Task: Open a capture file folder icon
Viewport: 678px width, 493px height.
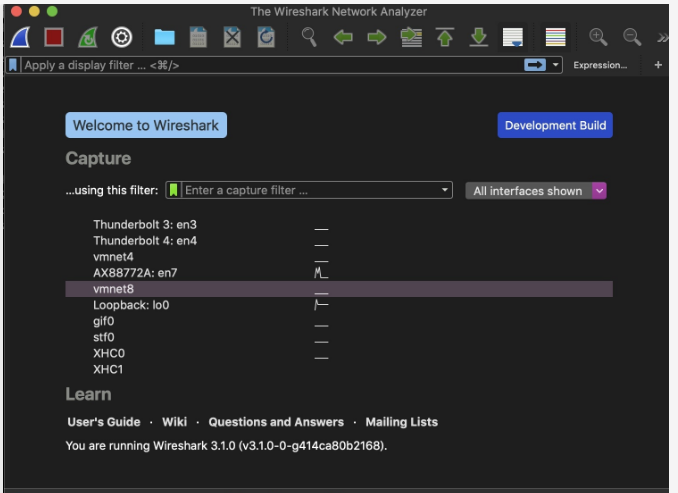Action: pyautogui.click(x=165, y=37)
